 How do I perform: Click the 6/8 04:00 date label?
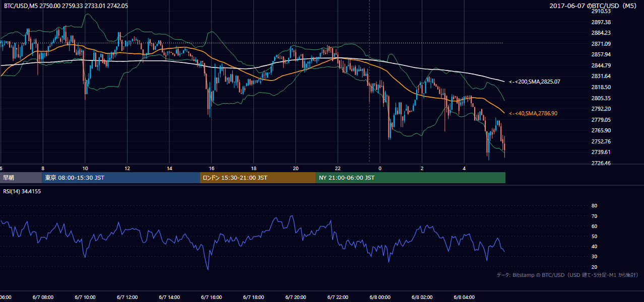(x=464, y=297)
